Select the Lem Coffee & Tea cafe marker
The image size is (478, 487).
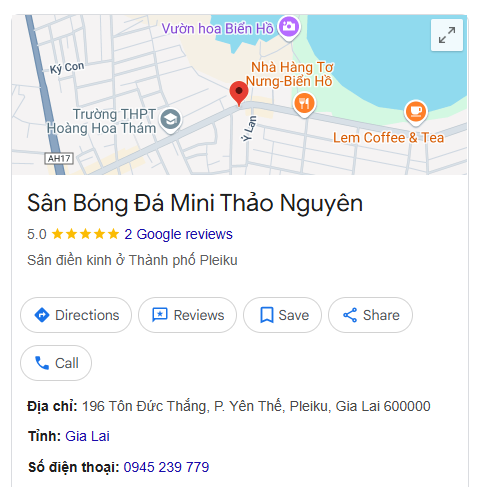pyautogui.click(x=415, y=113)
